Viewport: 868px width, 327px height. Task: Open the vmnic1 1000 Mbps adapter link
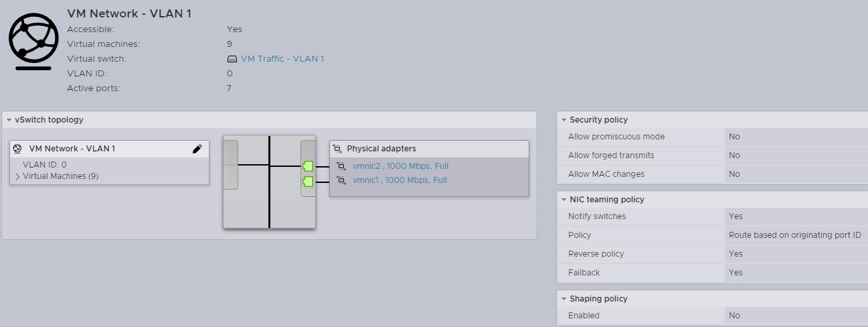pos(400,180)
